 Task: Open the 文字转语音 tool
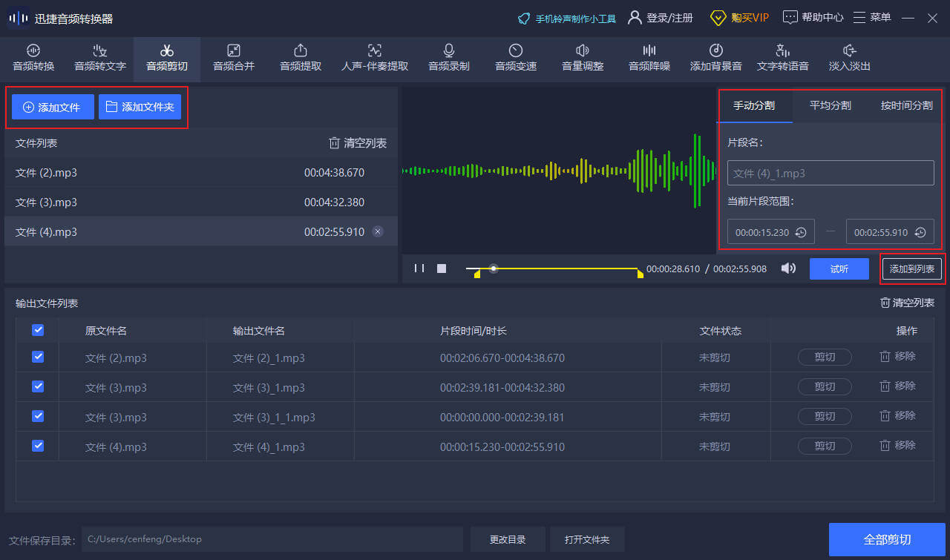783,58
